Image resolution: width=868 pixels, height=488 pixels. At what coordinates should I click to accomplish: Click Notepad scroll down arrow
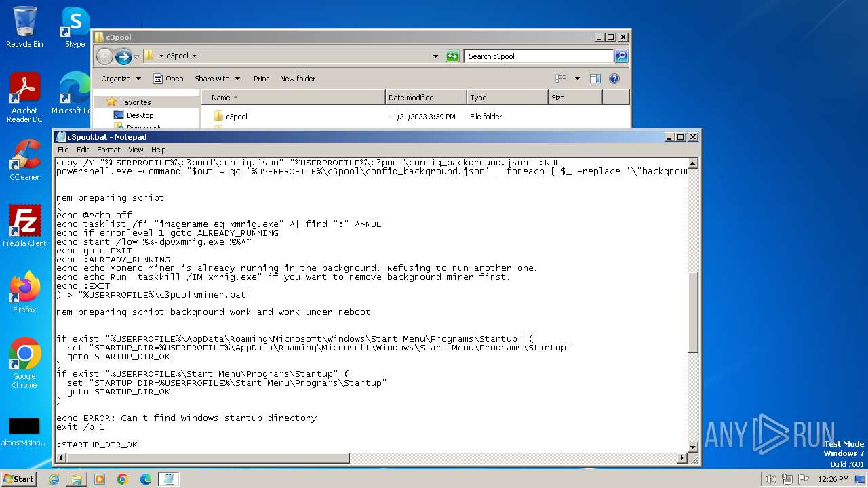(x=692, y=447)
